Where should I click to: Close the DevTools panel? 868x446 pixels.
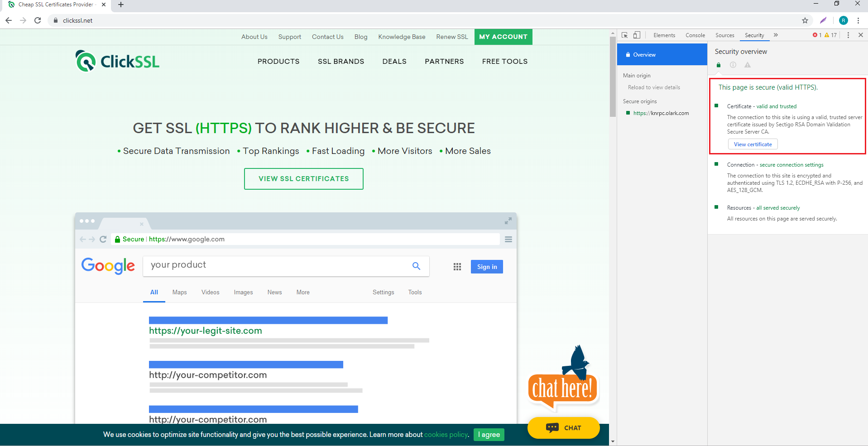click(x=861, y=35)
